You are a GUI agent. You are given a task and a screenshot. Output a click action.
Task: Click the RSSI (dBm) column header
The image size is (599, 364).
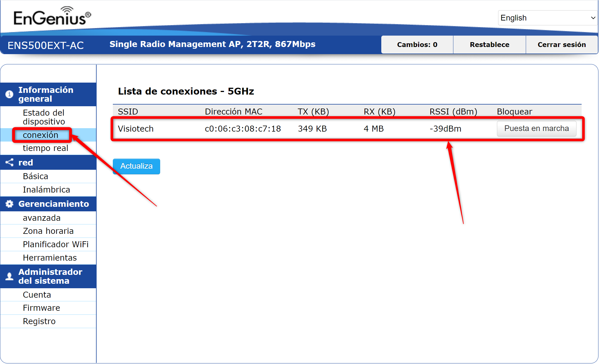click(453, 112)
